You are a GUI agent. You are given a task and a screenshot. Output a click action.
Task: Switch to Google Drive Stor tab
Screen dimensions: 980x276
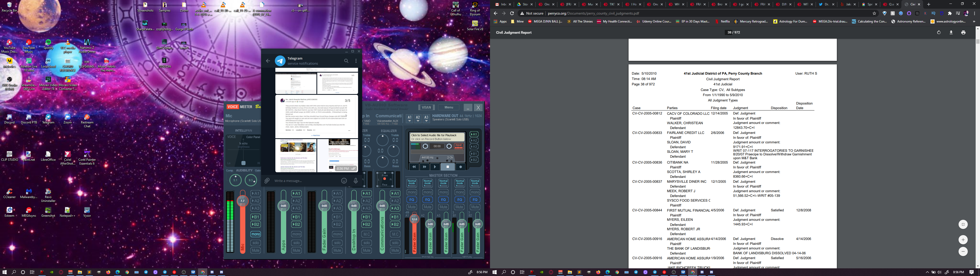coord(525,4)
